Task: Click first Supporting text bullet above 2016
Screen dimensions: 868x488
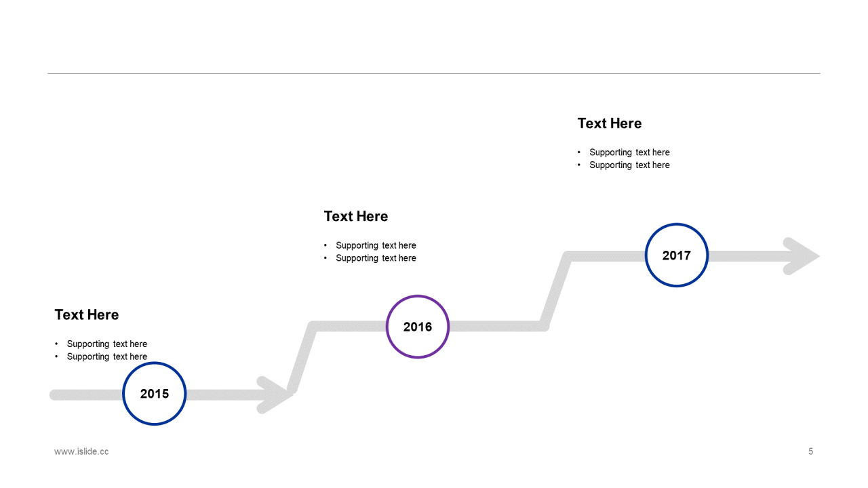Action: 376,245
